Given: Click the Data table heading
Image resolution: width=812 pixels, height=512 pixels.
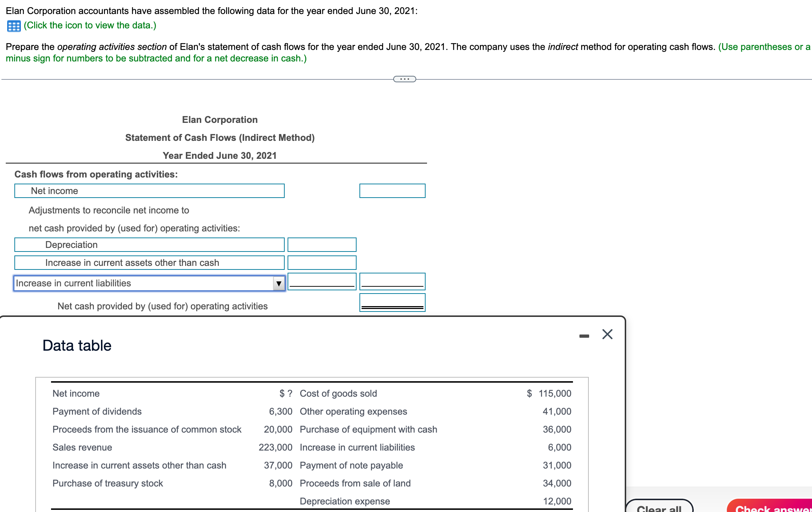Looking at the screenshot, I should [77, 346].
